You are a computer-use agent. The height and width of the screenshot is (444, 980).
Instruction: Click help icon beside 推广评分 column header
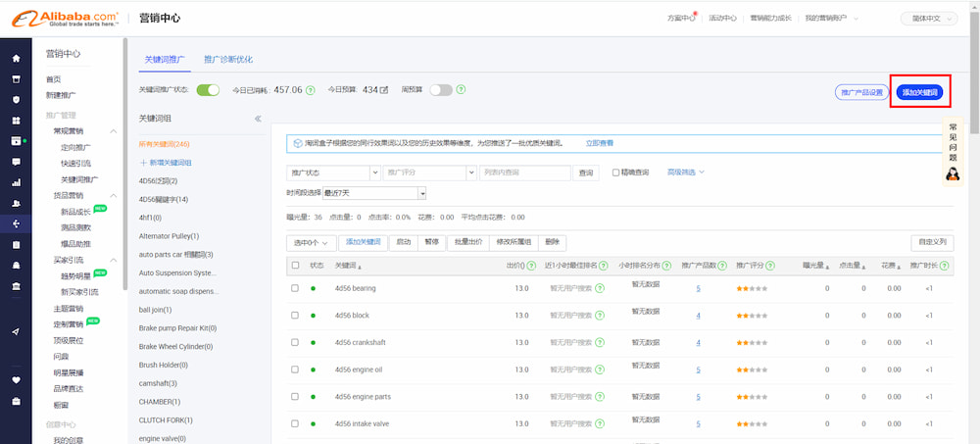[x=770, y=266]
